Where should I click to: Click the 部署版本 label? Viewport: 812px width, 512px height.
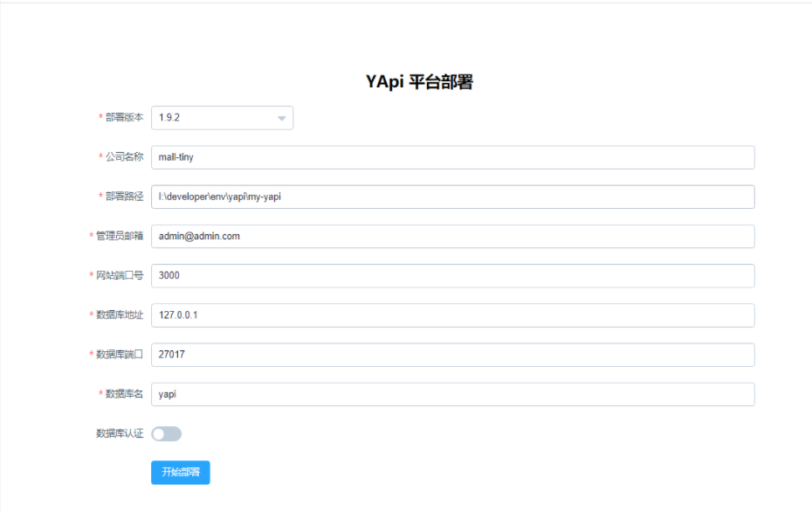click(x=124, y=118)
